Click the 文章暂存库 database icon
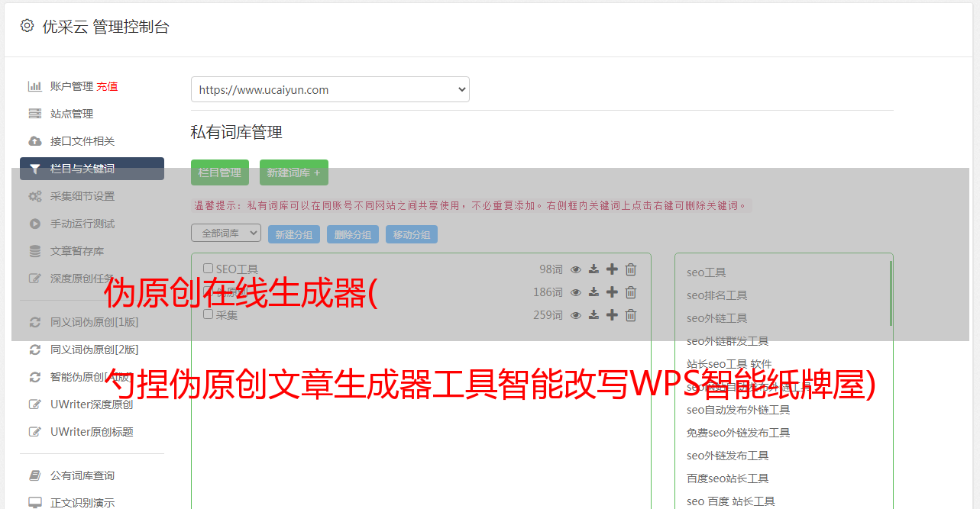Screen dimensions: 980x509 [35, 251]
